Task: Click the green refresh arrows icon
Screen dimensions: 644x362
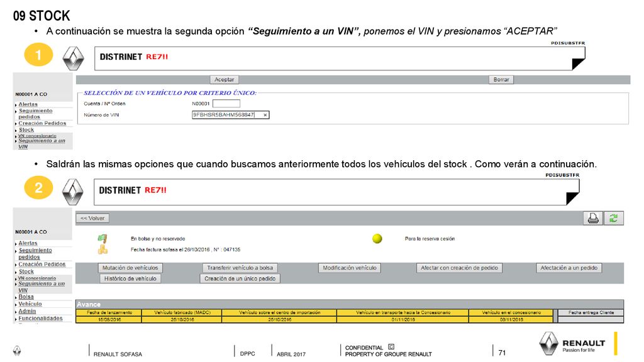Action: coord(614,218)
